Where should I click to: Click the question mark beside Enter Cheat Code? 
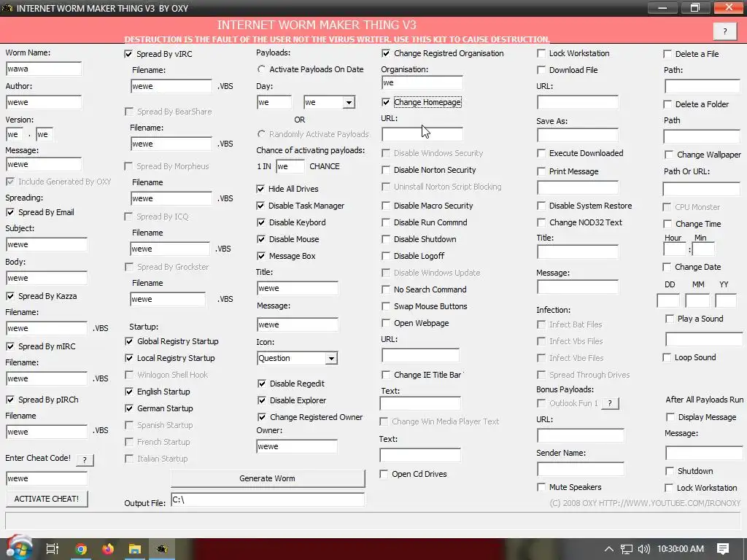pyautogui.click(x=85, y=460)
